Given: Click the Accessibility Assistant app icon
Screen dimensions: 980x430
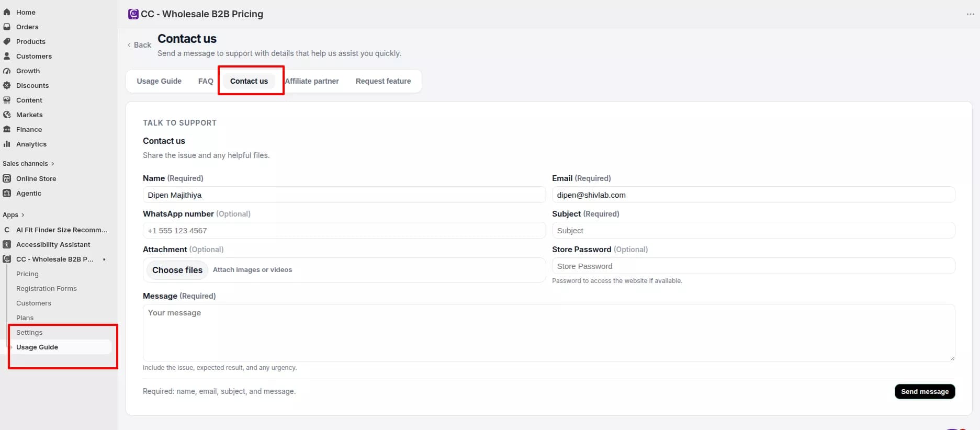Looking at the screenshot, I should pyautogui.click(x=7, y=244).
